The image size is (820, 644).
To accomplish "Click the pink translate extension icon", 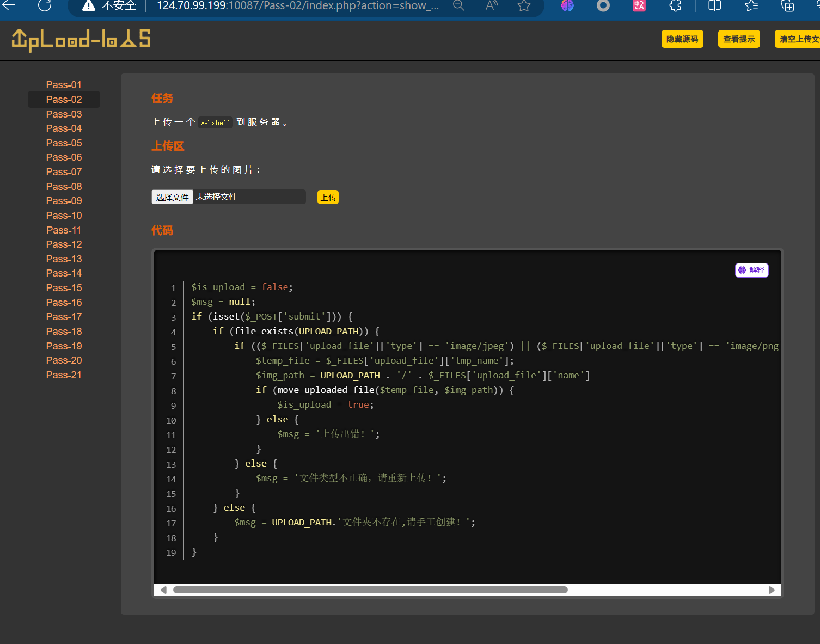I will pyautogui.click(x=639, y=5).
